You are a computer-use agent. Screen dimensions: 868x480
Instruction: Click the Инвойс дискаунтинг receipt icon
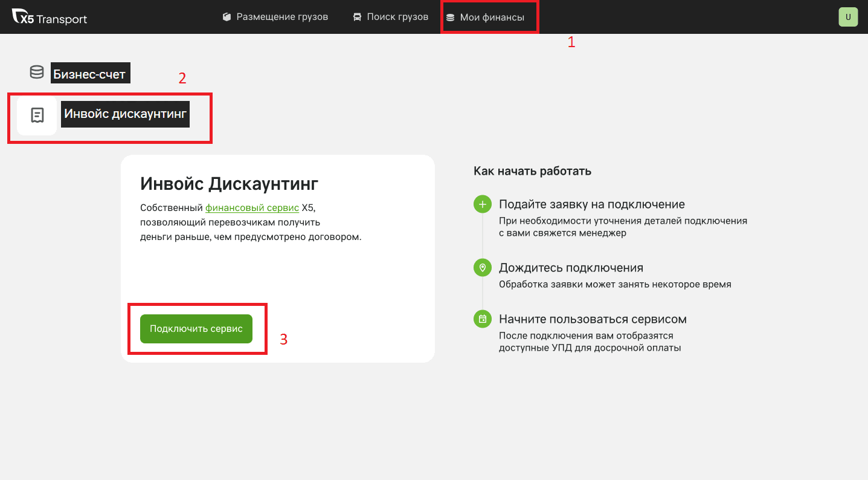[x=37, y=115]
